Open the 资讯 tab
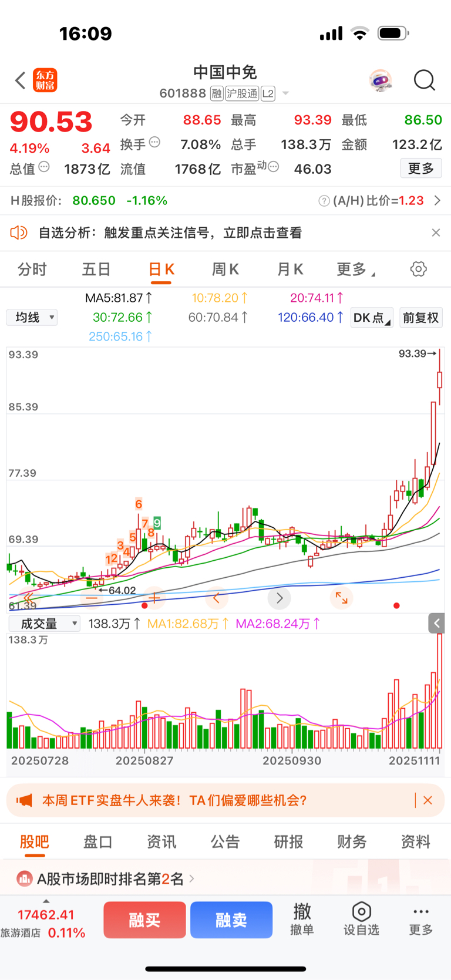The image size is (451, 980). (x=161, y=842)
